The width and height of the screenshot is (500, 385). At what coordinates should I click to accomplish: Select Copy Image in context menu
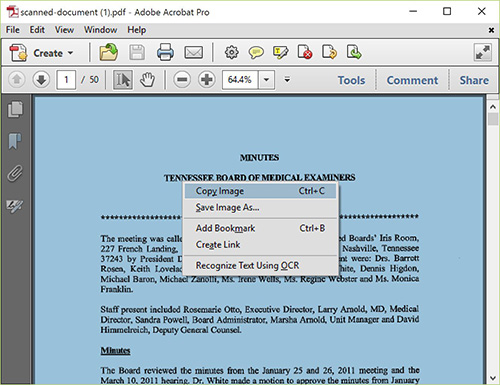(x=261, y=191)
